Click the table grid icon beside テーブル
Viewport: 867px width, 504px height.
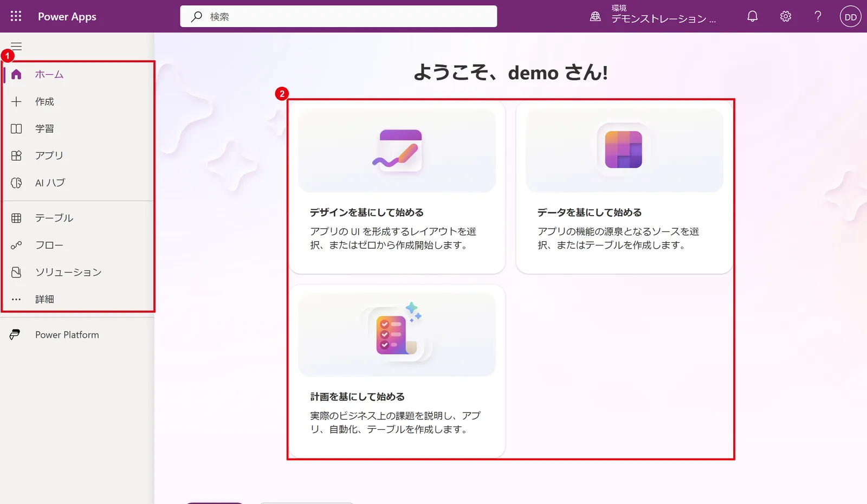point(16,218)
